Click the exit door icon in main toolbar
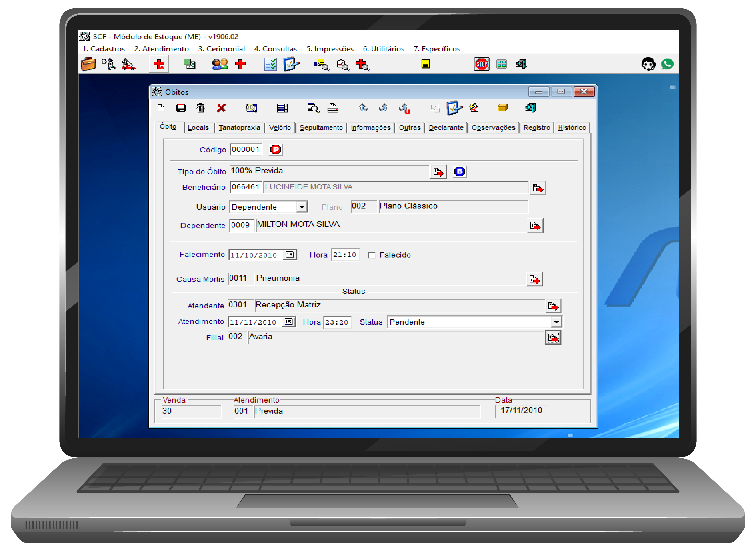This screenshot has width=756, height=551. point(521,64)
